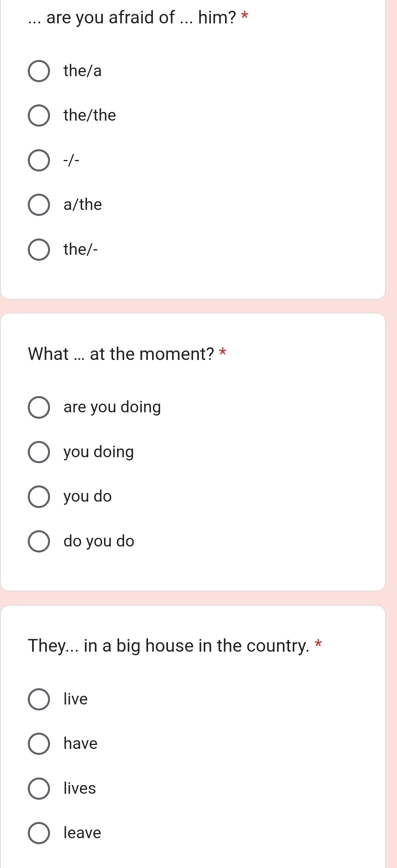This screenshot has width=397, height=868.
Task: Select the 'you doing' option
Action: 39,452
